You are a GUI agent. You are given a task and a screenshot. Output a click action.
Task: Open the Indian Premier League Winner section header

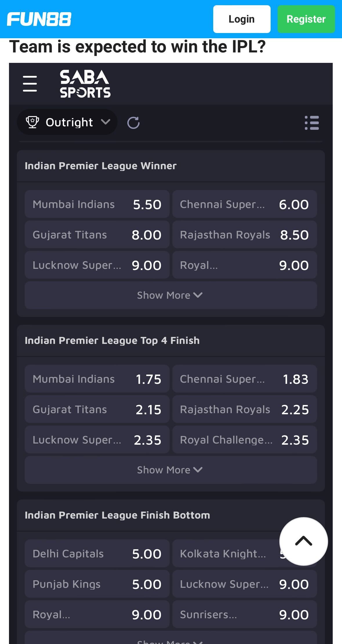(x=101, y=166)
